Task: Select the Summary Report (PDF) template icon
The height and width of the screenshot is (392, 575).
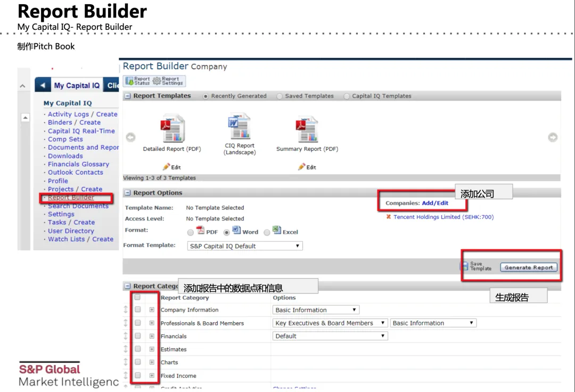Action: coord(307,128)
